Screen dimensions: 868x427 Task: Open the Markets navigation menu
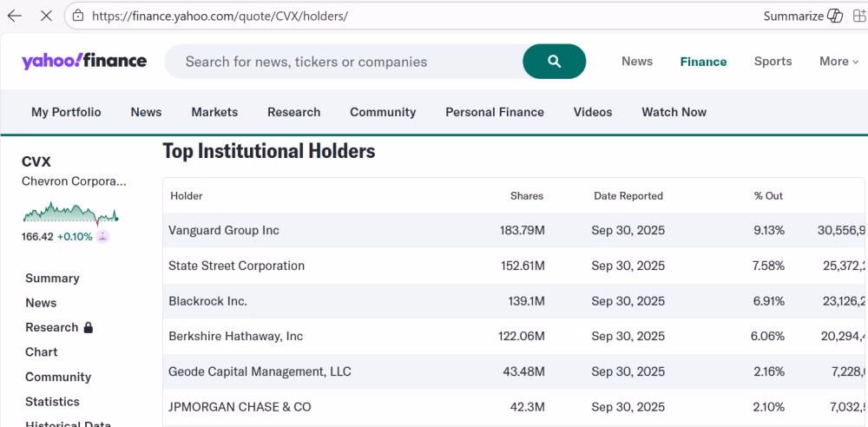point(214,112)
